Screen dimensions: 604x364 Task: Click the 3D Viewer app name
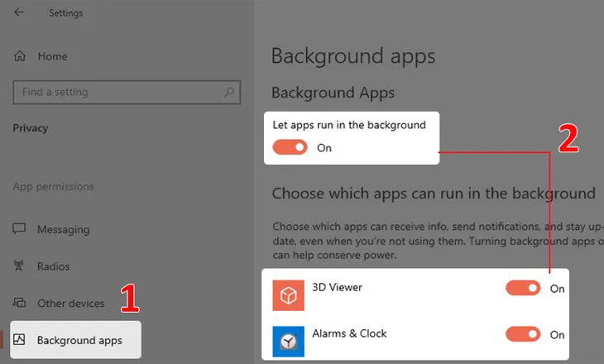337,287
